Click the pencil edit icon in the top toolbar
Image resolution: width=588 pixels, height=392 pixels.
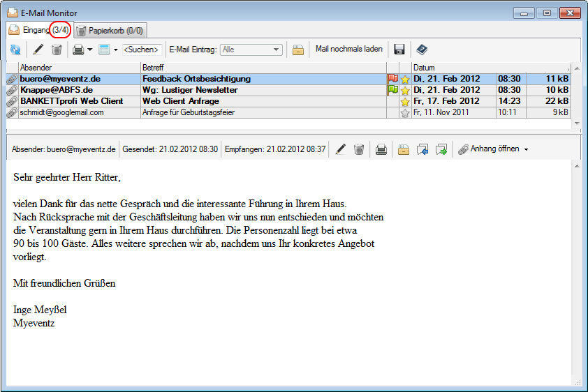tap(38, 50)
